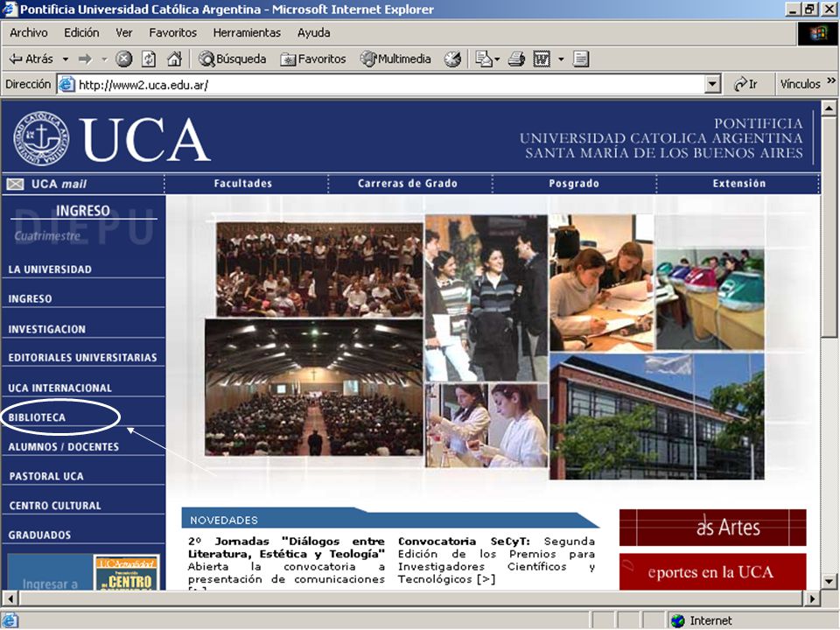Click the horizontal scrollbar left arrow
Viewport: 840px width, 630px height.
pos(9,598)
